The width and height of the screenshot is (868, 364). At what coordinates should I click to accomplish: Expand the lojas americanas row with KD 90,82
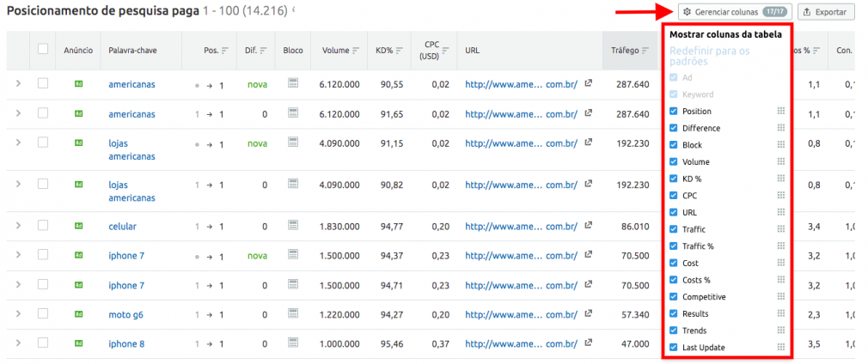18,184
